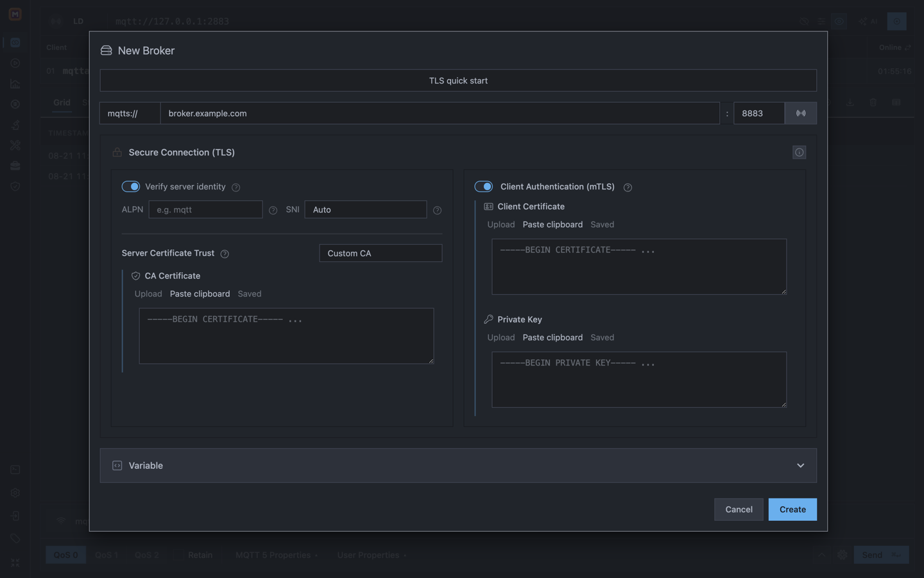This screenshot has height=578, width=924.
Task: Click the broker.example.com host field
Action: coord(440,113)
